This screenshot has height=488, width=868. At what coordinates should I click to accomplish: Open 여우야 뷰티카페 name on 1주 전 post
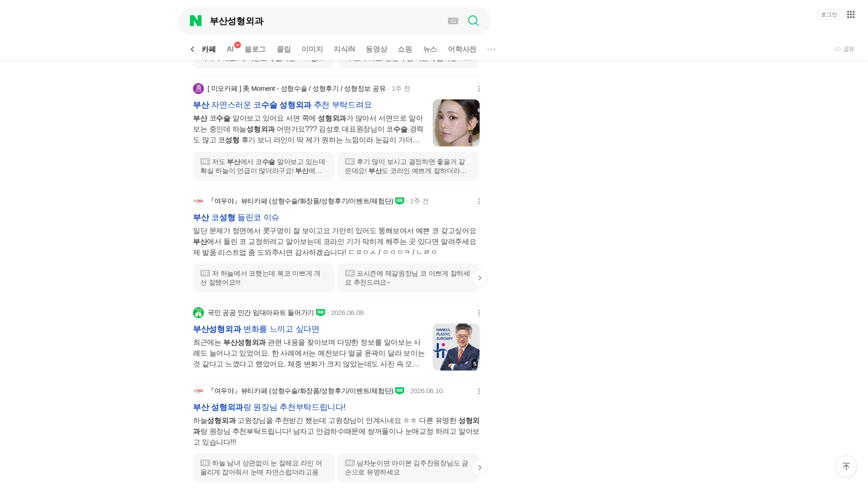301,201
